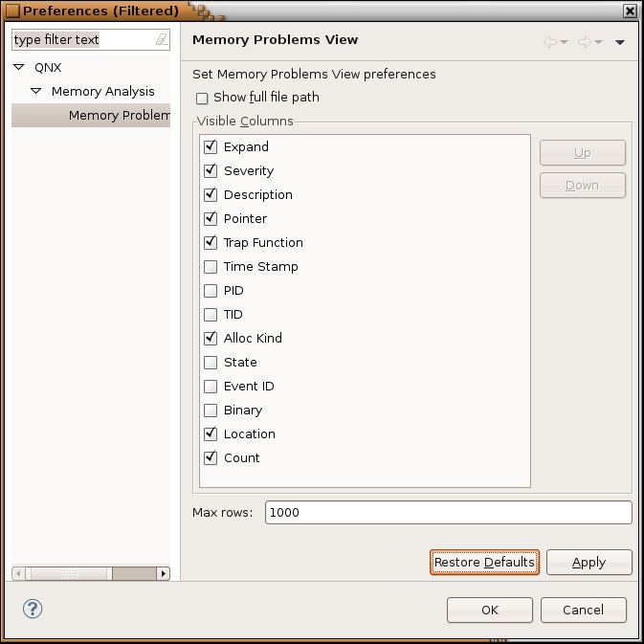Click the back navigation arrow icon
This screenshot has height=644, width=644.
coord(549,41)
